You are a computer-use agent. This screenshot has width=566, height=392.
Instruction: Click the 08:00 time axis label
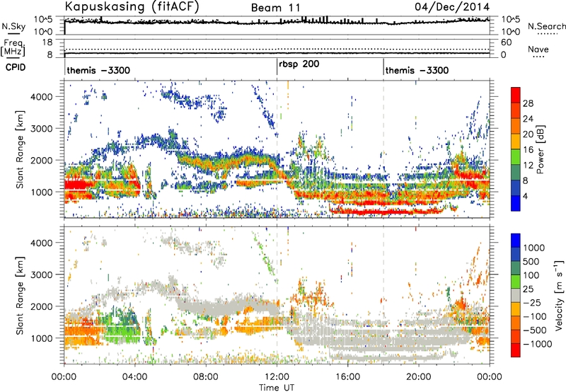click(x=206, y=377)
